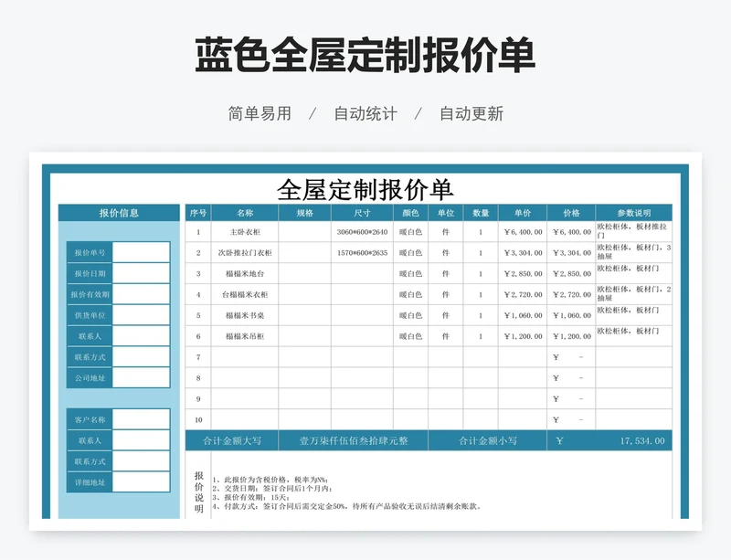
Task: Click the 次卧推拉门衣柜 name cell
Action: pyautogui.click(x=245, y=253)
